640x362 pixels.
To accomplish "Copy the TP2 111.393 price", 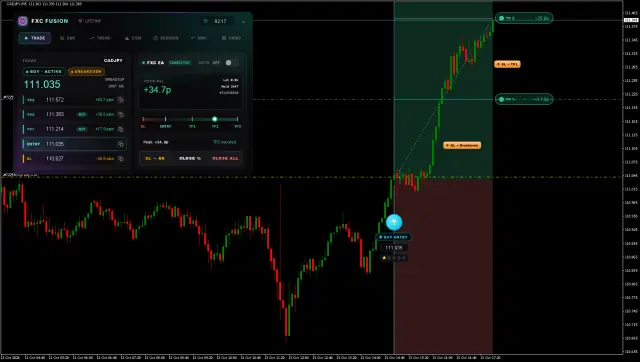I will pyautogui.click(x=121, y=114).
